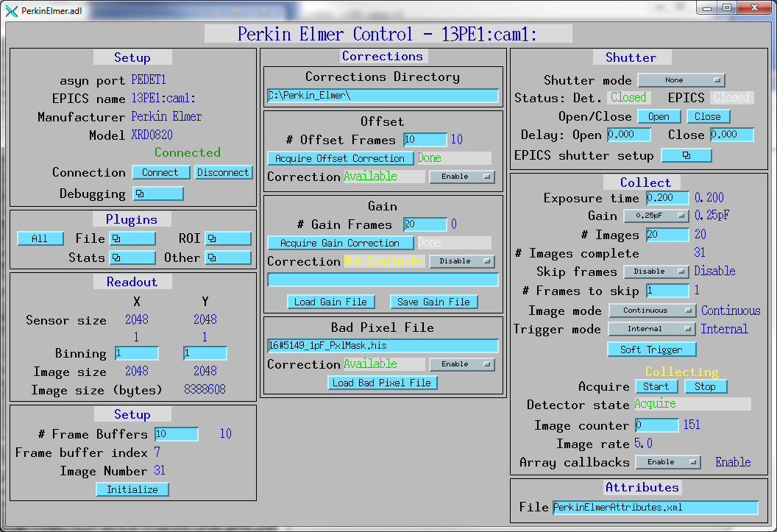Image resolution: width=777 pixels, height=532 pixels.
Task: Click the Attributes File input field
Action: (x=656, y=508)
